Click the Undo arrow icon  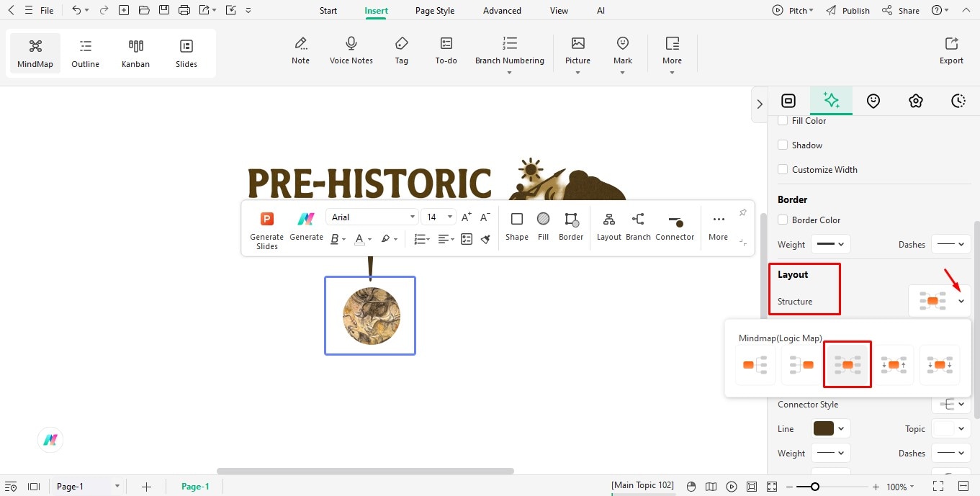[76, 10]
